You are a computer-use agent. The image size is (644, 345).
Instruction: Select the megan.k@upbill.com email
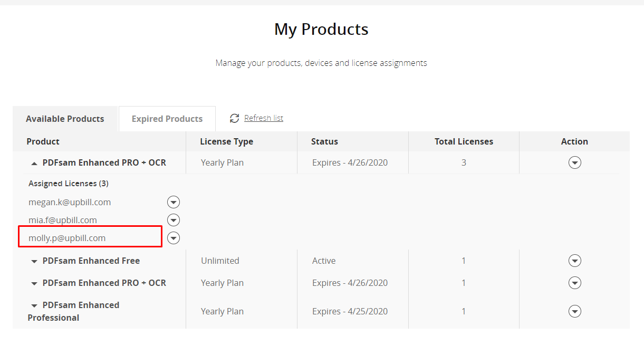coord(70,202)
